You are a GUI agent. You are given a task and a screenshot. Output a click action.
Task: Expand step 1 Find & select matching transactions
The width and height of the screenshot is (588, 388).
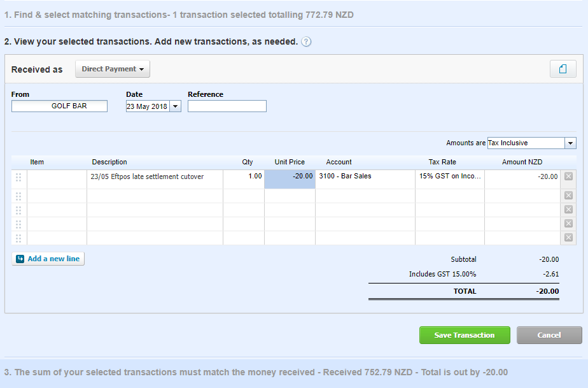(179, 14)
